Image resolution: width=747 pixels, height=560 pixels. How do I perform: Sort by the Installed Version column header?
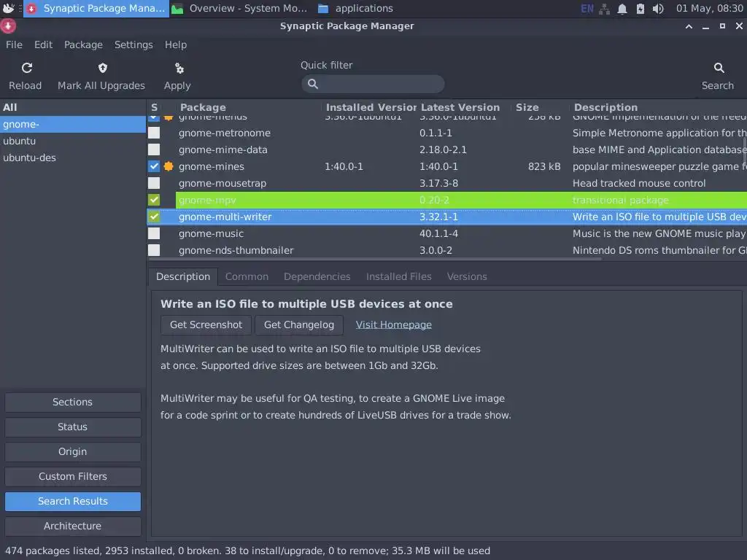point(370,108)
